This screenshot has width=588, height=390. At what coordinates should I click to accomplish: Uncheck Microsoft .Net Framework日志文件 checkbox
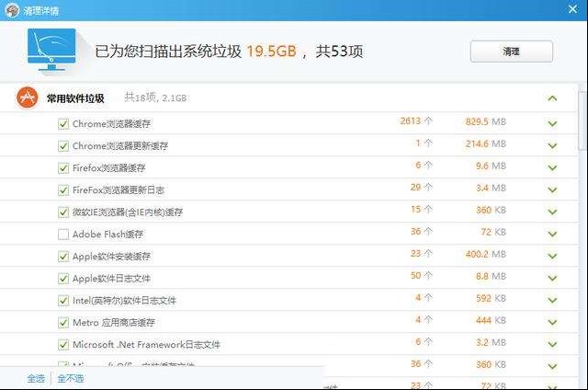[x=63, y=345]
